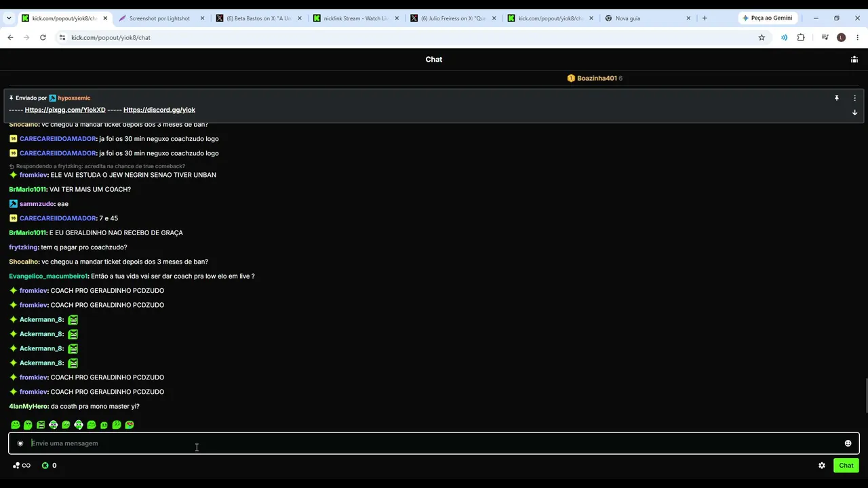
Task: Reload the current page
Action: (x=43, y=37)
